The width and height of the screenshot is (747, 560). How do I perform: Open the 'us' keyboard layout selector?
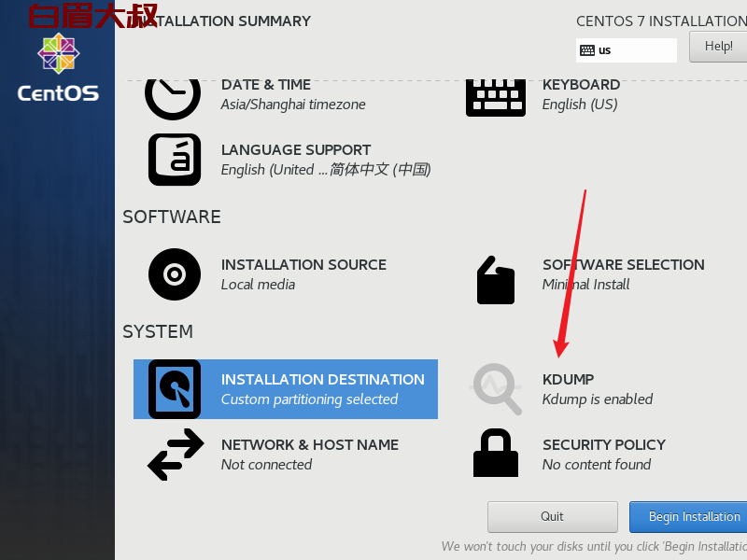point(626,50)
